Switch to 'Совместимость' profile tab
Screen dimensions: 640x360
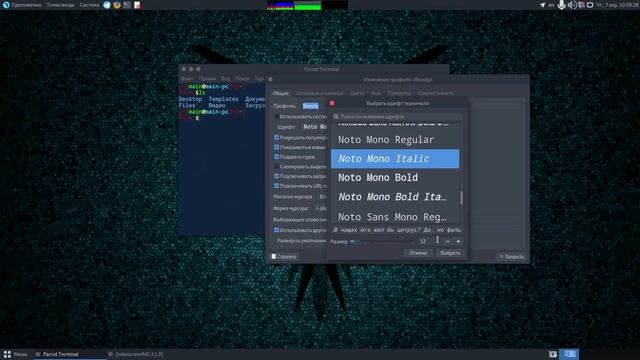436,93
